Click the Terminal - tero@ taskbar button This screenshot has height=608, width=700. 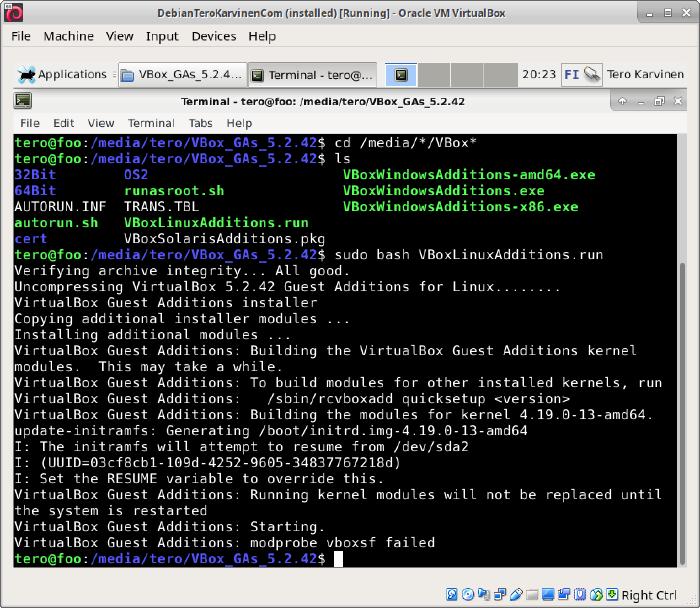312,74
